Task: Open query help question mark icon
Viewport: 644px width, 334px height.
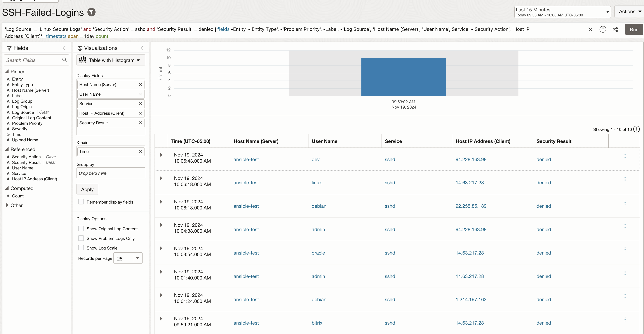Action: (603, 30)
